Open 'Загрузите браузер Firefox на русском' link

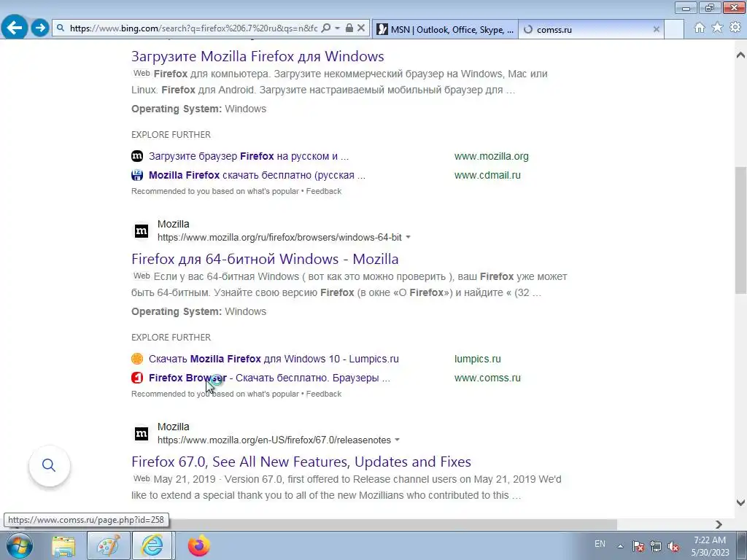[x=249, y=156]
